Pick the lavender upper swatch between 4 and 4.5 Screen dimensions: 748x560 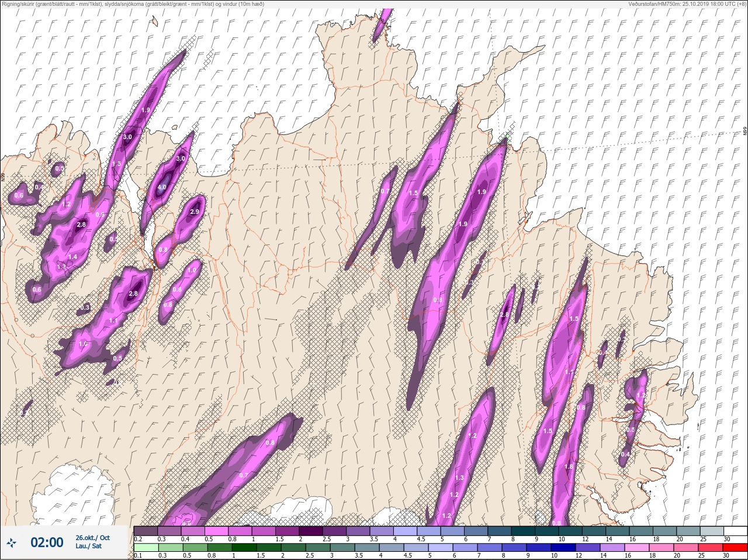click(x=405, y=531)
